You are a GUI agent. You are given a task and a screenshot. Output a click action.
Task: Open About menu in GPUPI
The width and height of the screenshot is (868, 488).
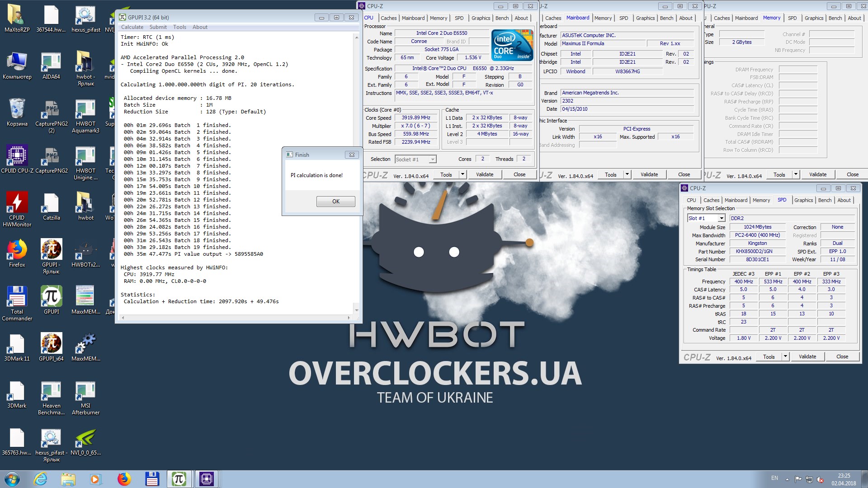(200, 27)
